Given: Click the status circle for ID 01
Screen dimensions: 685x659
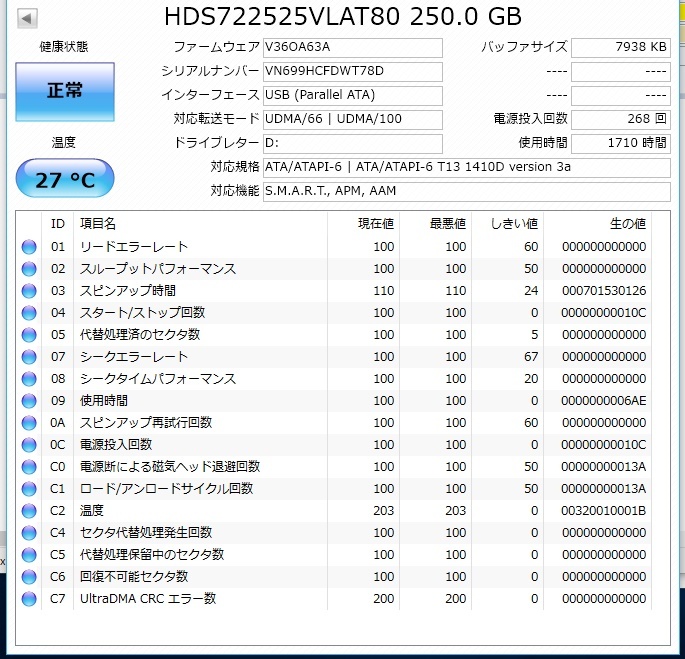Looking at the screenshot, I should pos(29,247).
